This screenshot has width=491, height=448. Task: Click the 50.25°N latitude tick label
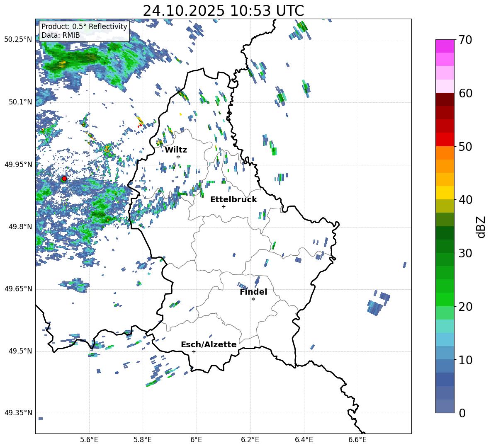coord(18,40)
